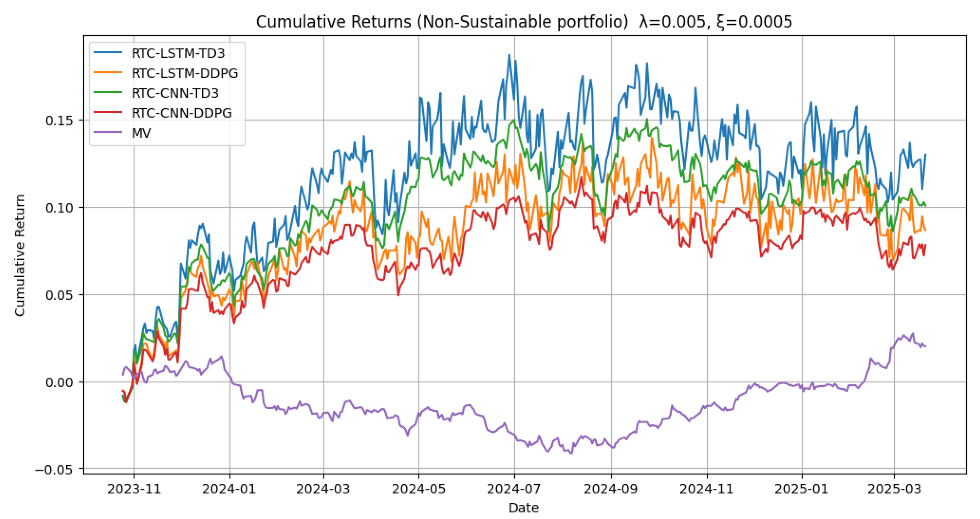
Task: Click the green RTC-CNN-TD3 legend line
Action: pos(108,93)
